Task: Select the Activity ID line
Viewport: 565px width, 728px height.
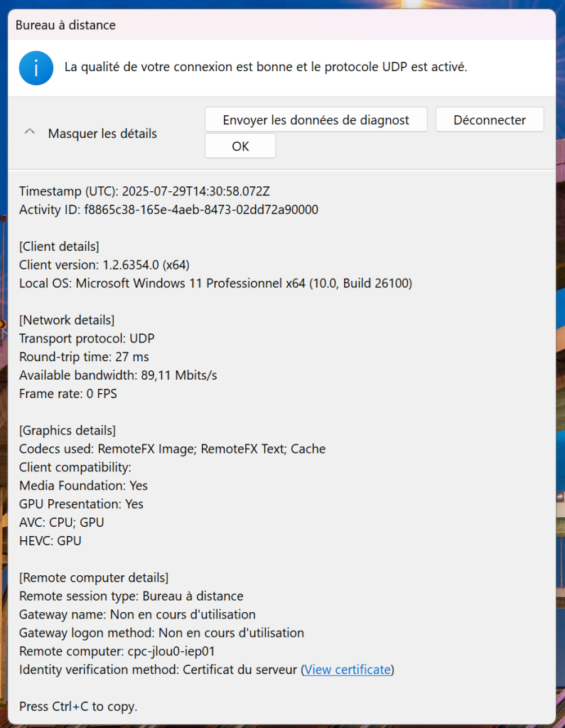Action: point(168,210)
